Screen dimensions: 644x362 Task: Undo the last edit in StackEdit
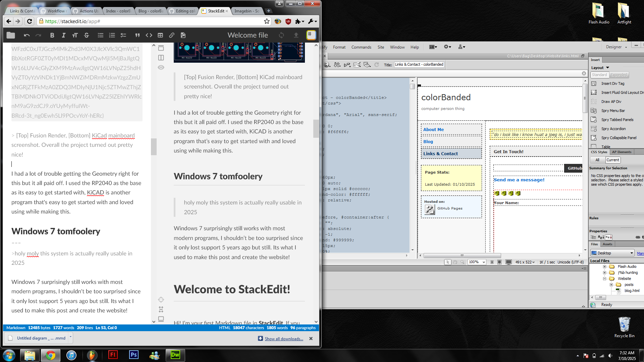27,35
